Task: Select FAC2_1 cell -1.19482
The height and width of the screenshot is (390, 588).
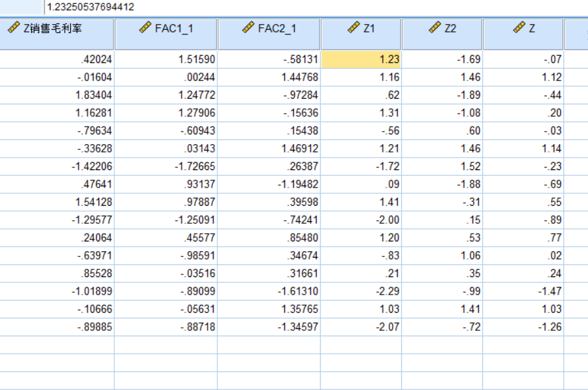Action: pyautogui.click(x=269, y=184)
